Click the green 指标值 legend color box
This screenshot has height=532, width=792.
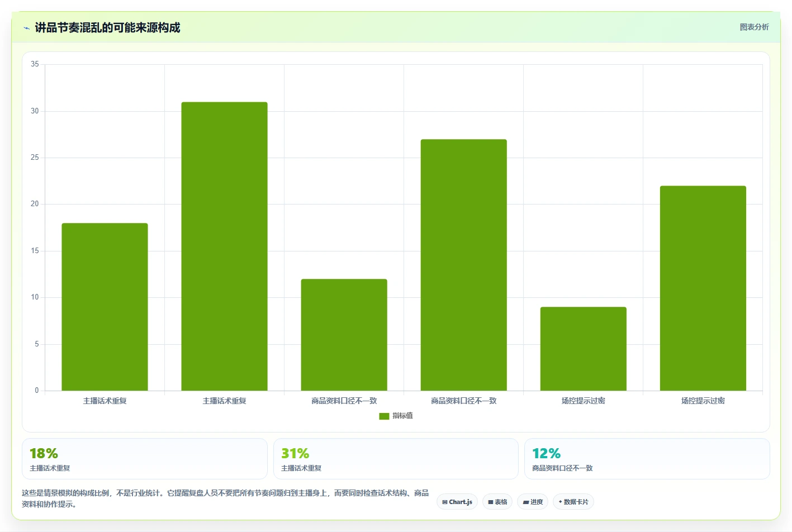(384, 416)
